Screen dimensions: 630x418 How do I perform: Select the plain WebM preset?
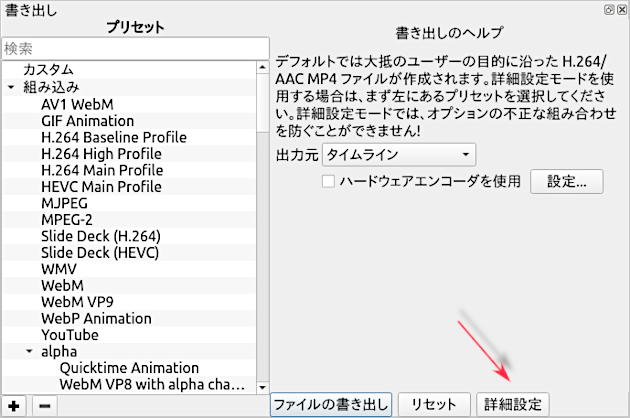point(63,285)
